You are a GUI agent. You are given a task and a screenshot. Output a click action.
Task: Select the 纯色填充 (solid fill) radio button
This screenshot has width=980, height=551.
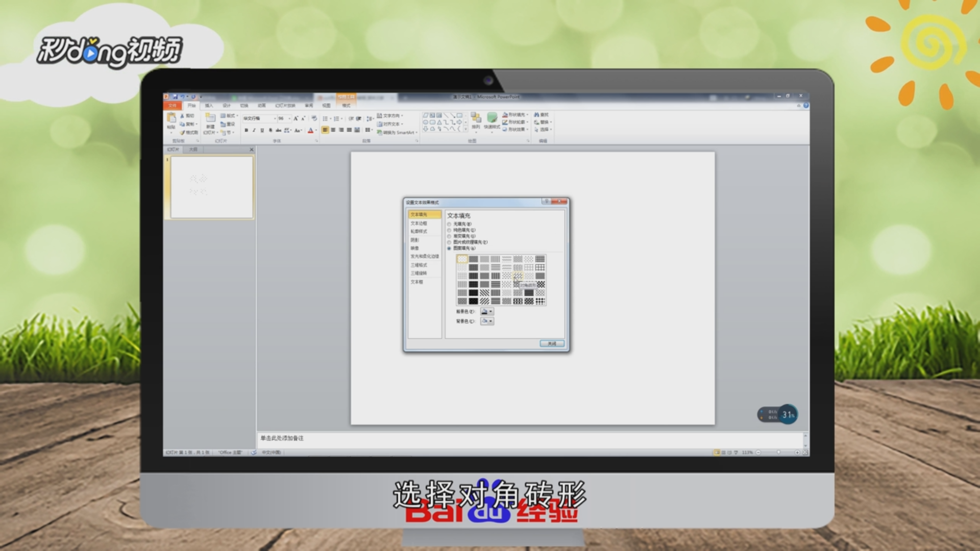coord(449,230)
